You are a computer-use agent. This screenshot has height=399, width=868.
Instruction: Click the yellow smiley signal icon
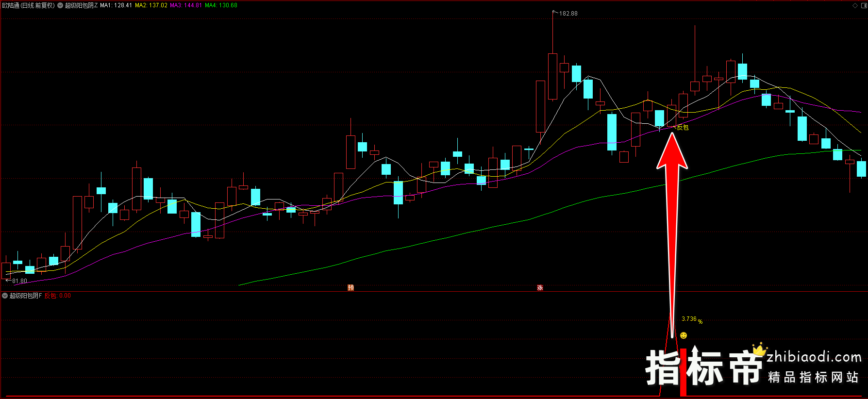tap(684, 335)
